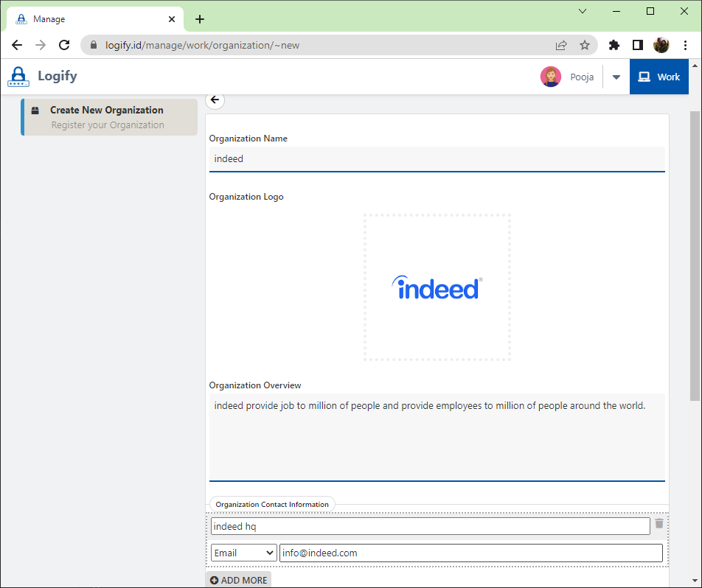Reload the page
The height and width of the screenshot is (588, 702).
pyautogui.click(x=64, y=45)
